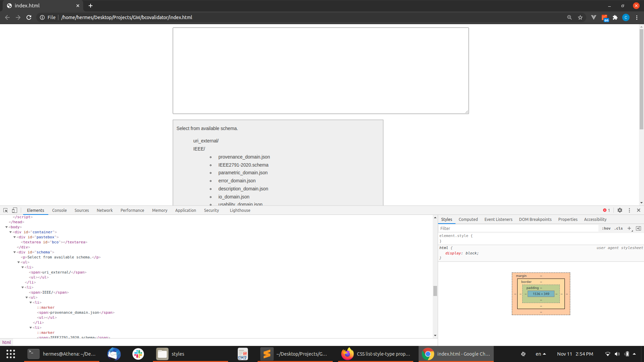Select provenance_domain.json schema item
Image resolution: width=644 pixels, height=362 pixels.
coord(244,157)
